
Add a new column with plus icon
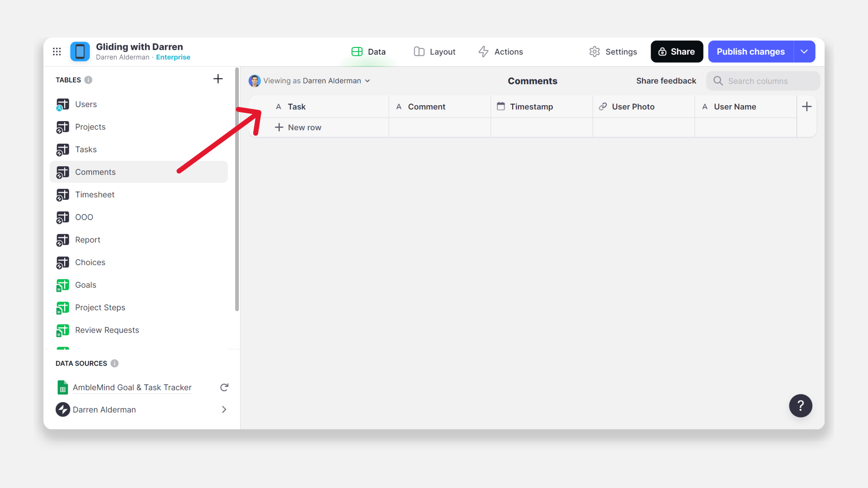[x=807, y=107]
